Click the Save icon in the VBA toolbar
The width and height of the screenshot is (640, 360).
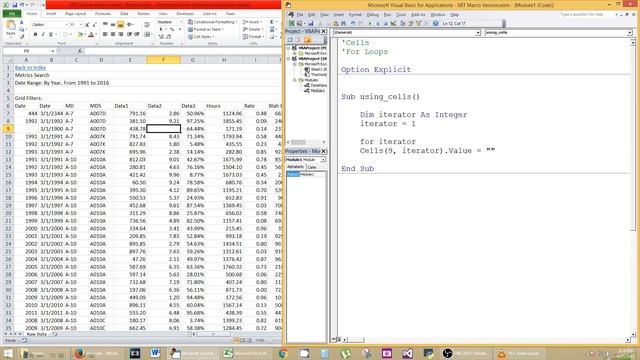pyautogui.click(x=311, y=23)
